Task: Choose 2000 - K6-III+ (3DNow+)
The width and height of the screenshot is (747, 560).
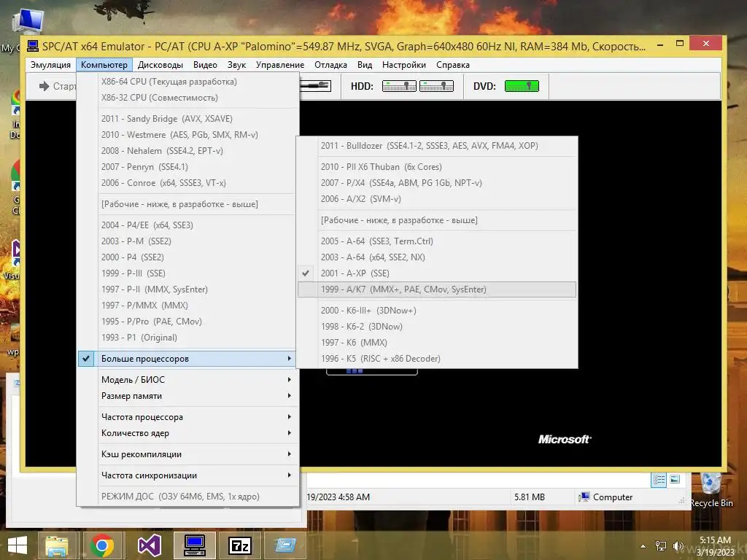Action: click(437, 311)
